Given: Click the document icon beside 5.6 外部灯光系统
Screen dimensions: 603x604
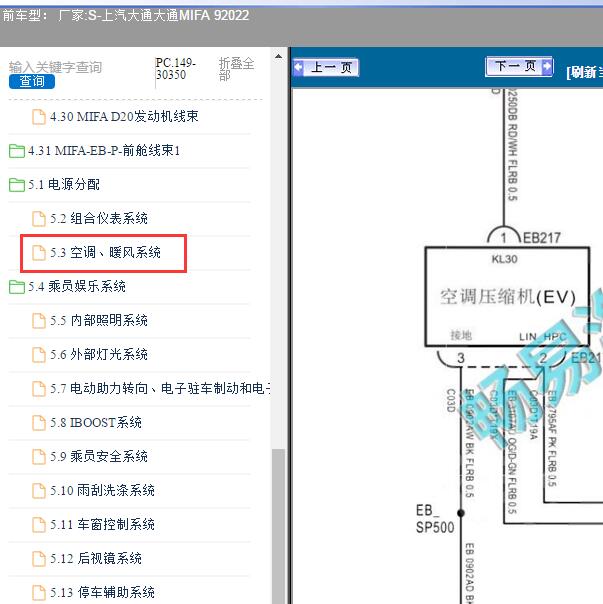Looking at the screenshot, I should [39, 355].
